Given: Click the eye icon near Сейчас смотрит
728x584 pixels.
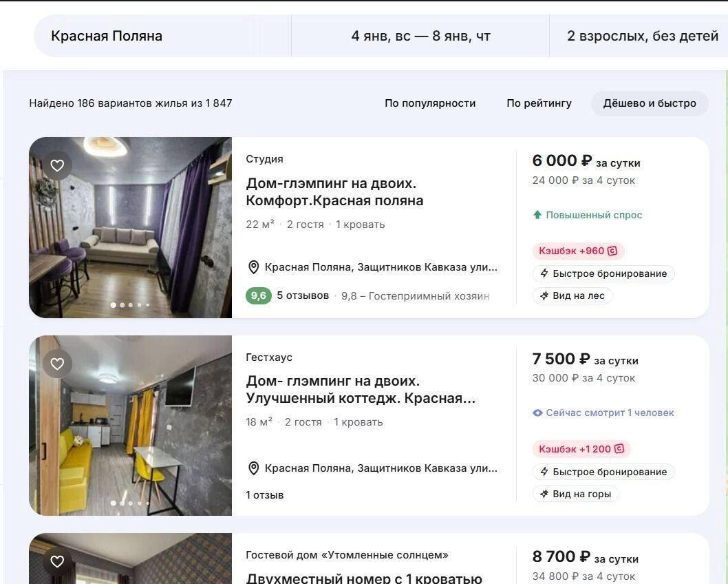Looking at the screenshot, I should click(x=537, y=413).
